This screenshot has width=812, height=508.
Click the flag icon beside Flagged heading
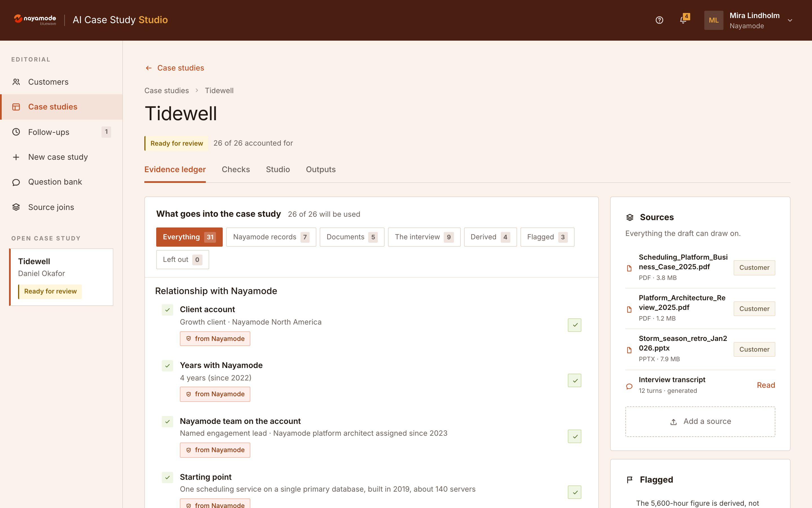pyautogui.click(x=630, y=480)
